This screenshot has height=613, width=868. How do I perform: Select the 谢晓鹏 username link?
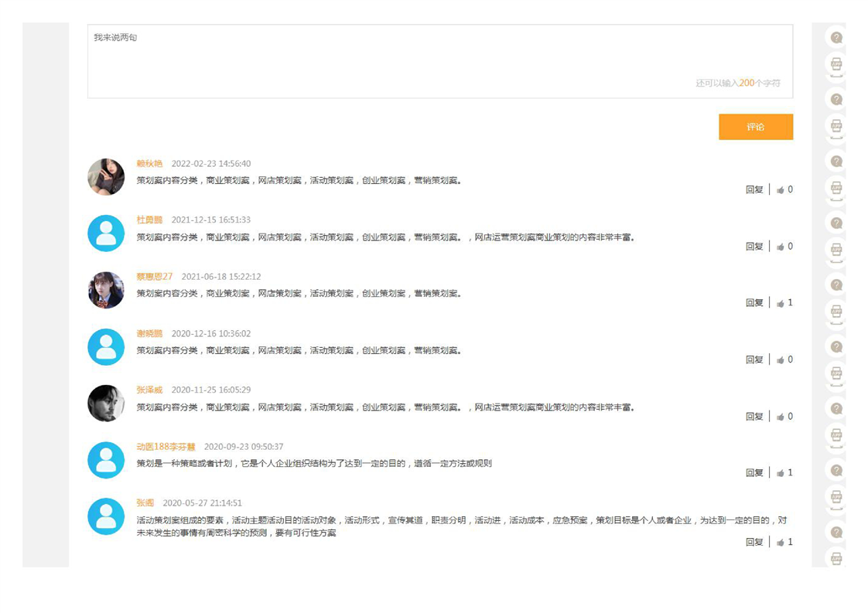149,334
